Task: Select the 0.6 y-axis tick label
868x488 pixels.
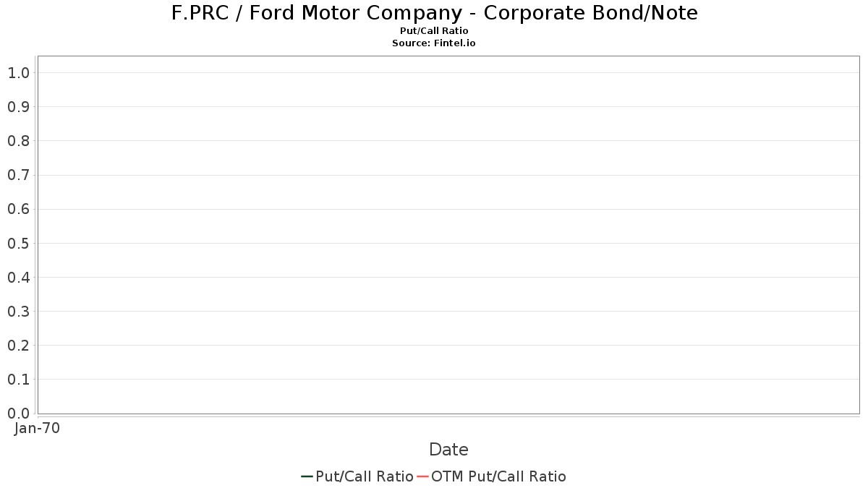Action: 18,209
